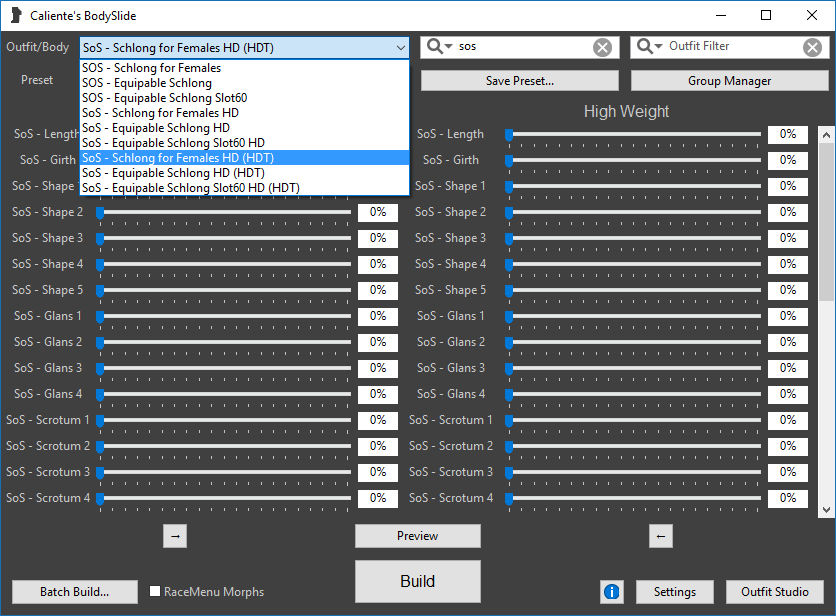The height and width of the screenshot is (616, 836).
Task: Click low weight SoS - Shape 4 slider
Action: point(224,264)
